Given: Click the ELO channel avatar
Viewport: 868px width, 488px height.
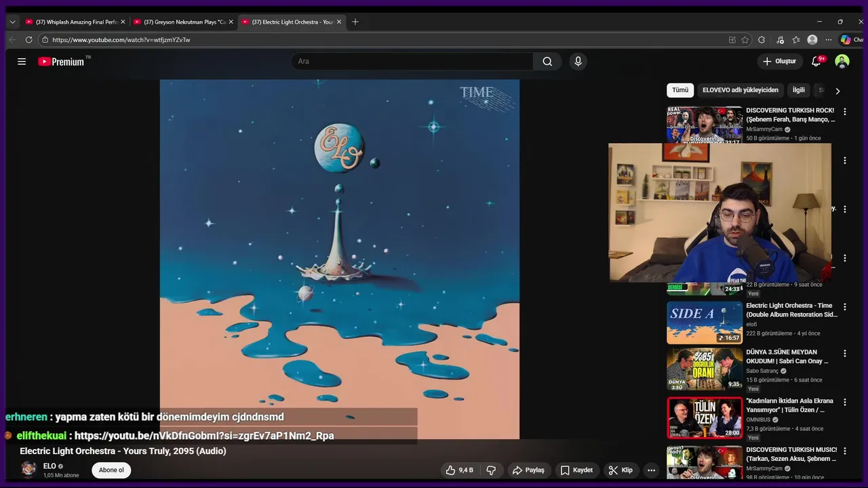Looking at the screenshot, I should click(28, 469).
